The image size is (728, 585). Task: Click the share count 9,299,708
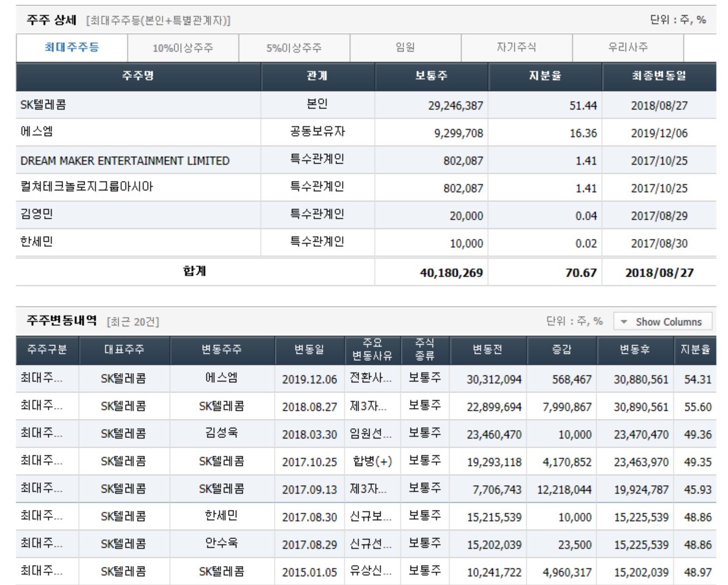pyautogui.click(x=459, y=134)
